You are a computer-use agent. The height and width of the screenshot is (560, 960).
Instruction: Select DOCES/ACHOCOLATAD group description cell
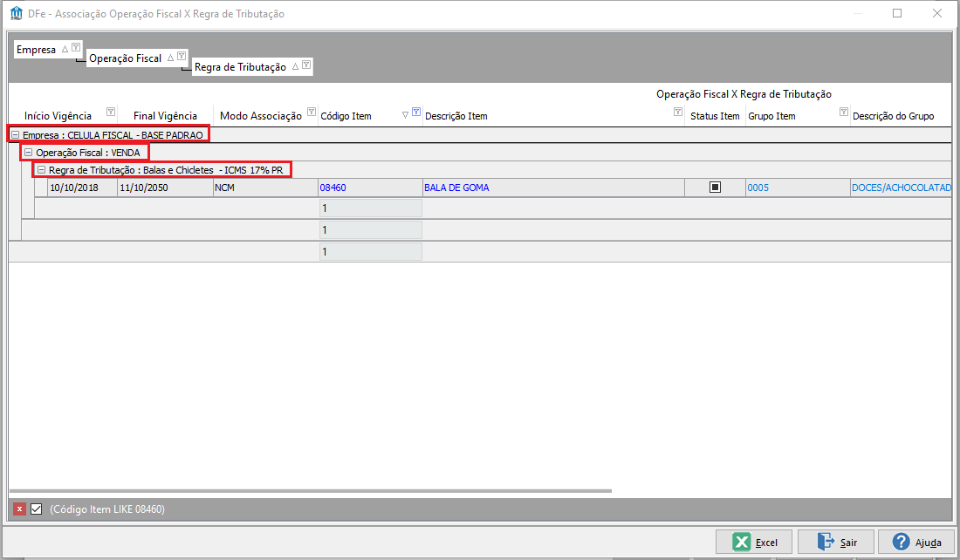click(x=902, y=188)
